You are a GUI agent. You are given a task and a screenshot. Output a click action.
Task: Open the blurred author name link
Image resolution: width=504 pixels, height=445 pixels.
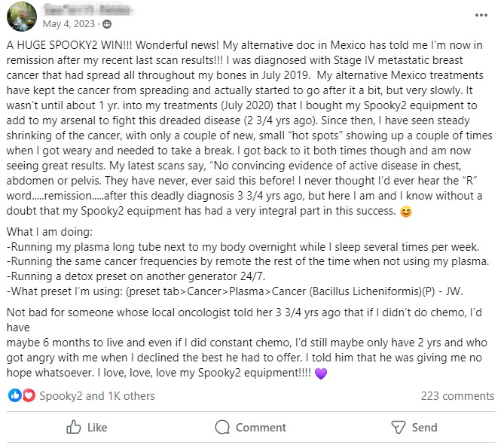(87, 10)
